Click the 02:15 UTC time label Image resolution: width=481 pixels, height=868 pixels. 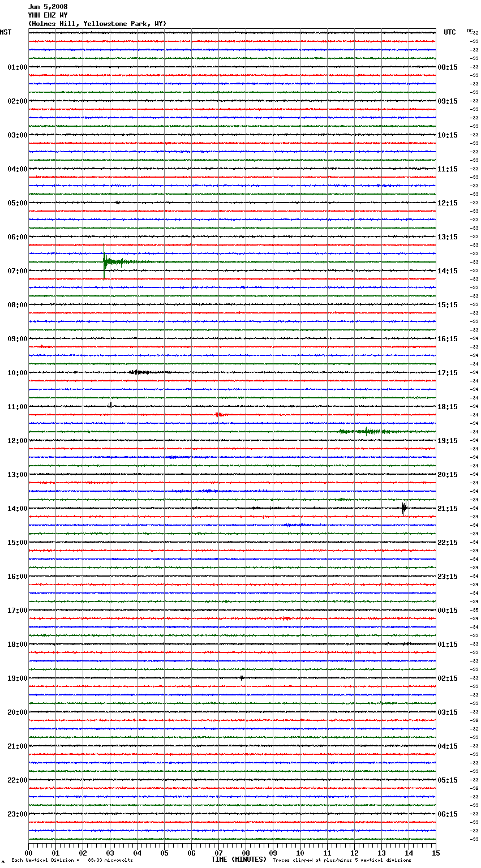click(x=448, y=678)
